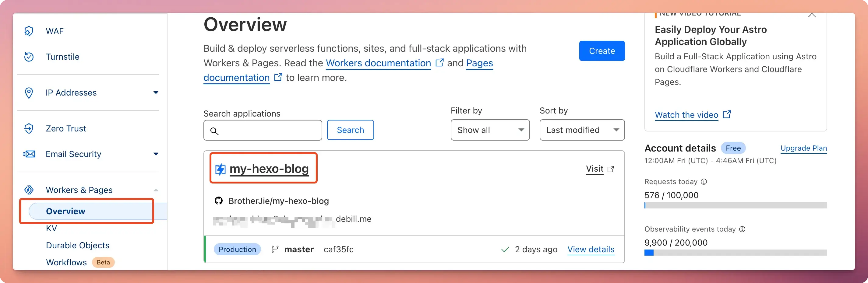Dismiss the video tutorial card

tap(812, 15)
